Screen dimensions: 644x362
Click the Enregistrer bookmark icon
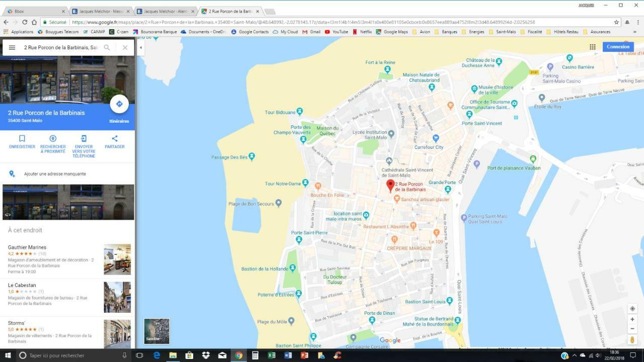[22, 138]
